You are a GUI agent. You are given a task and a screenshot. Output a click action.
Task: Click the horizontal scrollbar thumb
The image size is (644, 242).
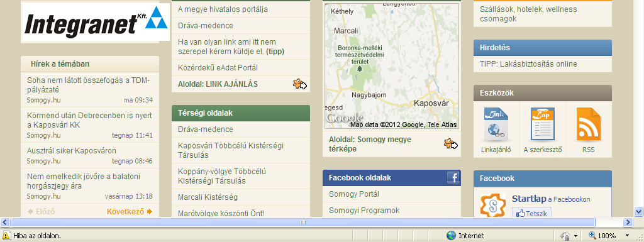303,223
